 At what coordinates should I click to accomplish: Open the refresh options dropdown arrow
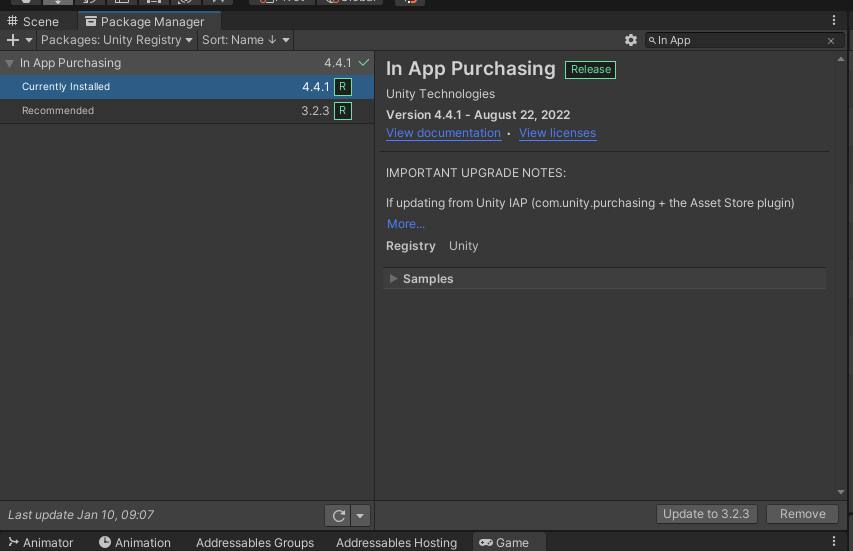pyautogui.click(x=360, y=516)
